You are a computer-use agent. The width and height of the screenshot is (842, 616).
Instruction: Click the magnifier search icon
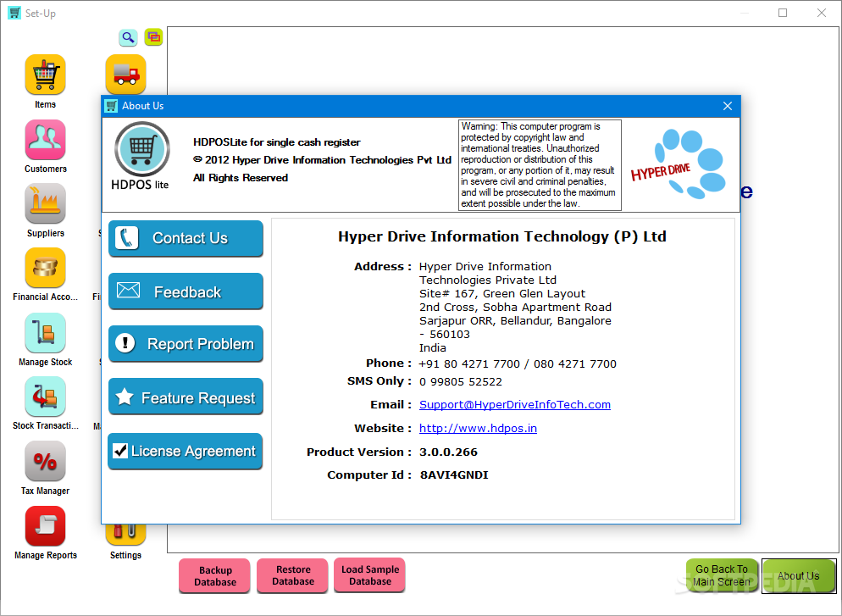click(x=128, y=37)
